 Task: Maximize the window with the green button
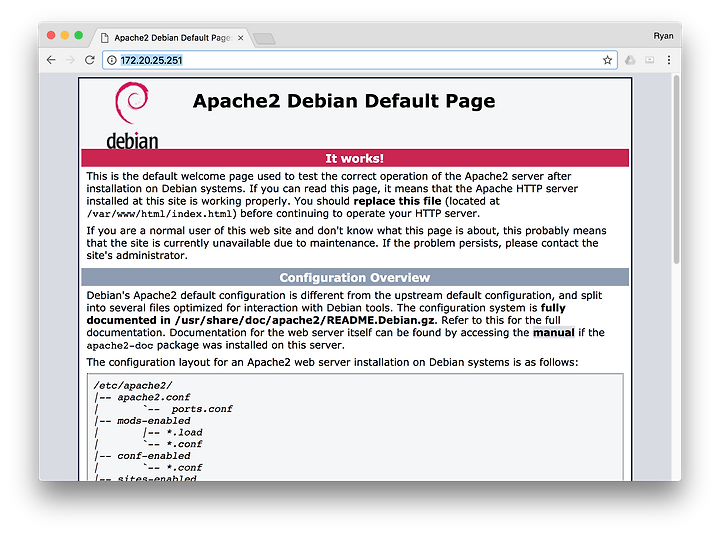79,35
